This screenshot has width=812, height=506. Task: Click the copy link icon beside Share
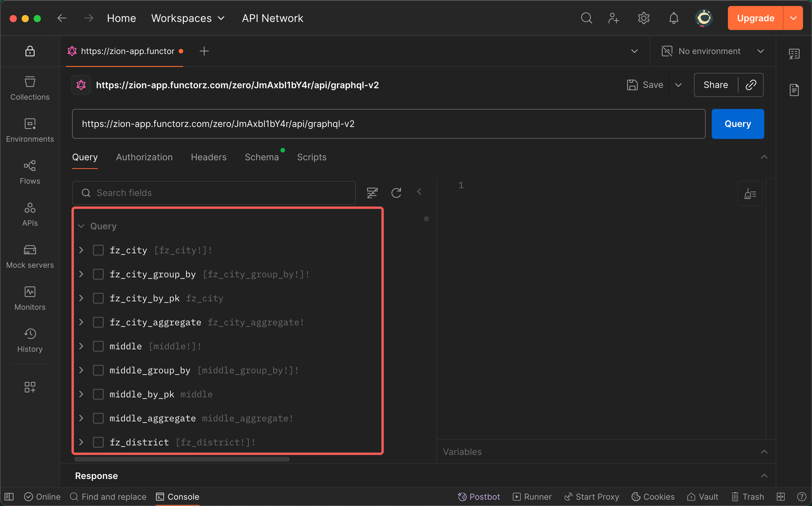point(751,85)
